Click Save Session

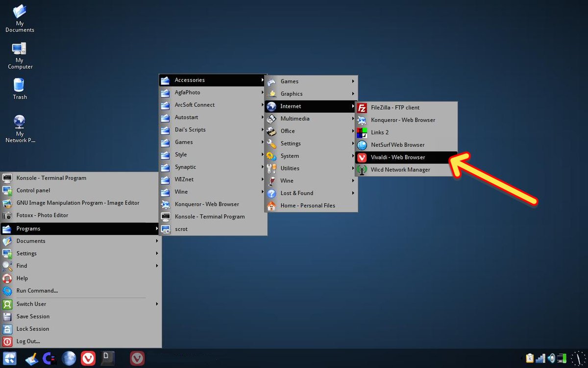81,316
